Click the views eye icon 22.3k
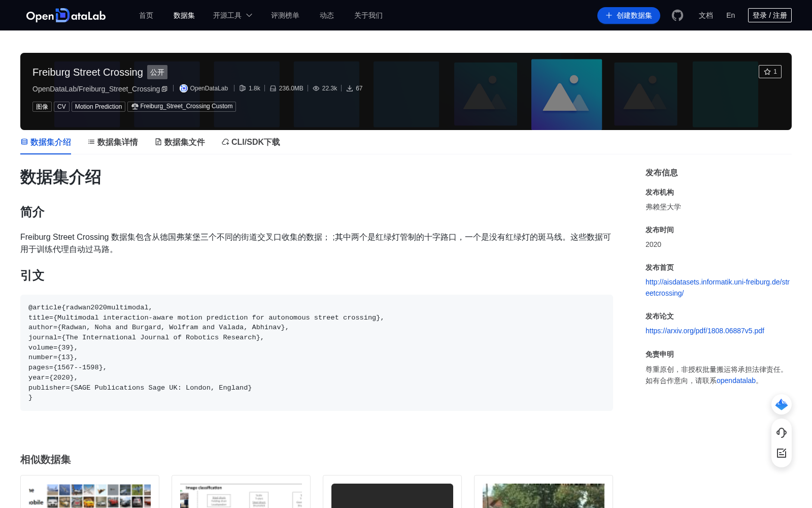The height and width of the screenshot is (508, 812). click(316, 88)
